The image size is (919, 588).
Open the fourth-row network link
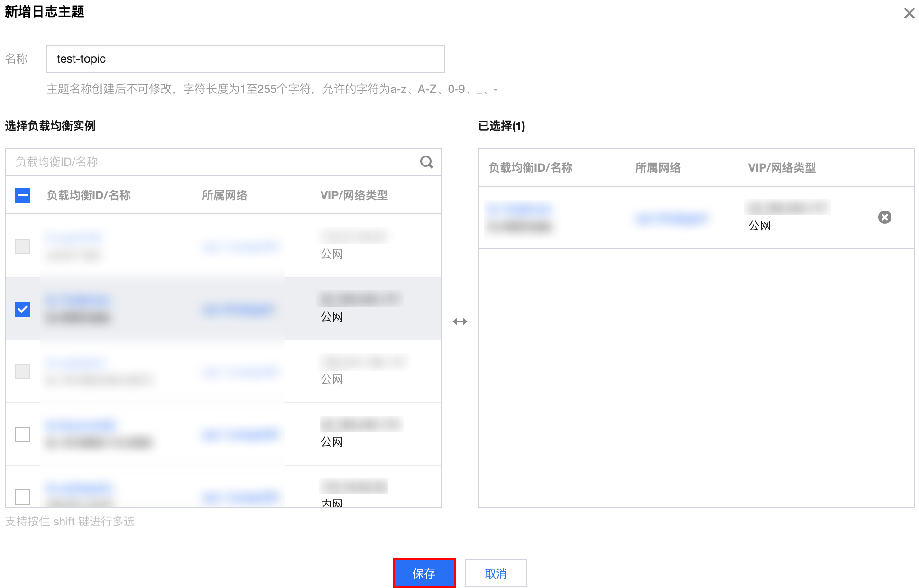239,434
